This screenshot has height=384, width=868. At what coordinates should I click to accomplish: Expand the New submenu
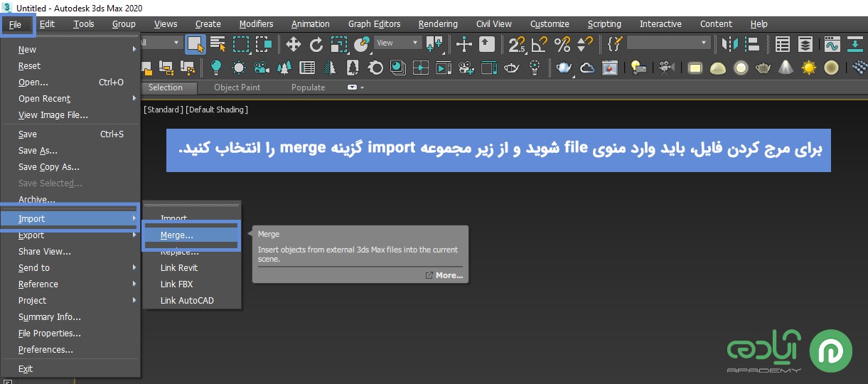point(71,49)
